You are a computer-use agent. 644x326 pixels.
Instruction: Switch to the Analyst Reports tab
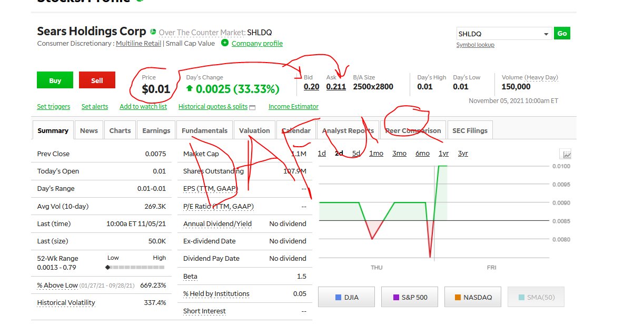click(x=348, y=130)
